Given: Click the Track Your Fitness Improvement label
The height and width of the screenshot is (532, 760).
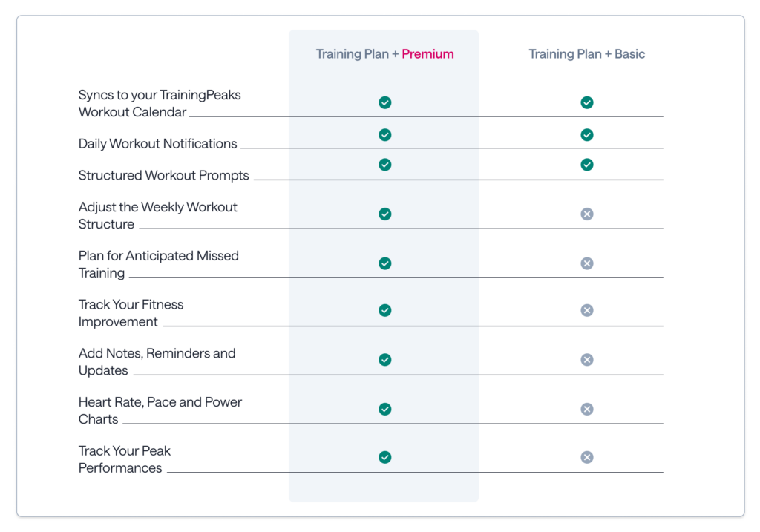Looking at the screenshot, I should (x=131, y=313).
